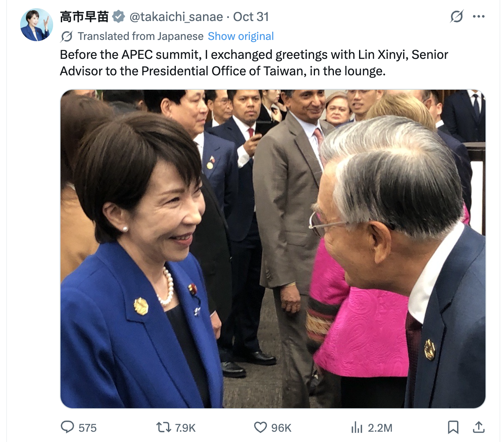Image resolution: width=504 pixels, height=442 pixels.
Task: Bookmark this post
Action: [453, 427]
